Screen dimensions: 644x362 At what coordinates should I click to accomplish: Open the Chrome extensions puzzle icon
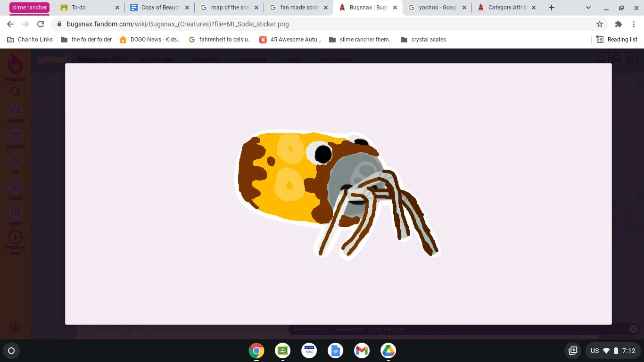pos(619,24)
